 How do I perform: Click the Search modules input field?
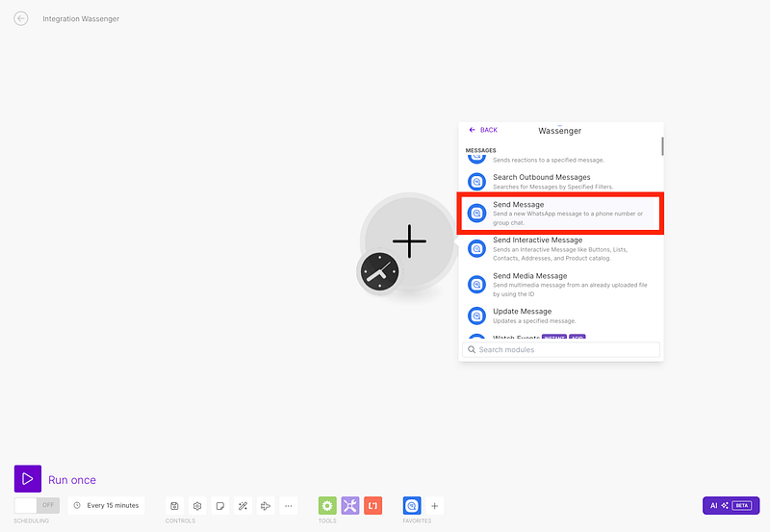click(561, 349)
